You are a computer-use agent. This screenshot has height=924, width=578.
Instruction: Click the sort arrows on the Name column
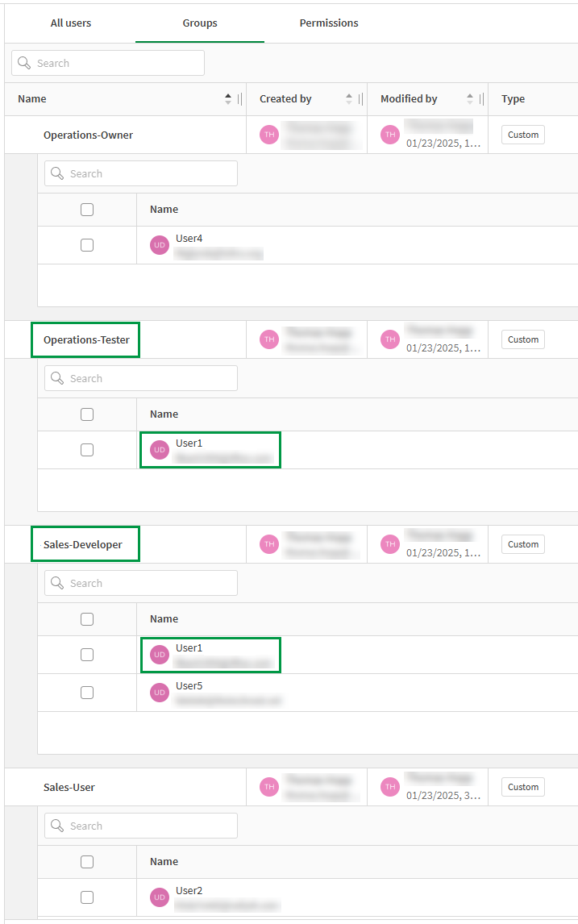pos(227,98)
